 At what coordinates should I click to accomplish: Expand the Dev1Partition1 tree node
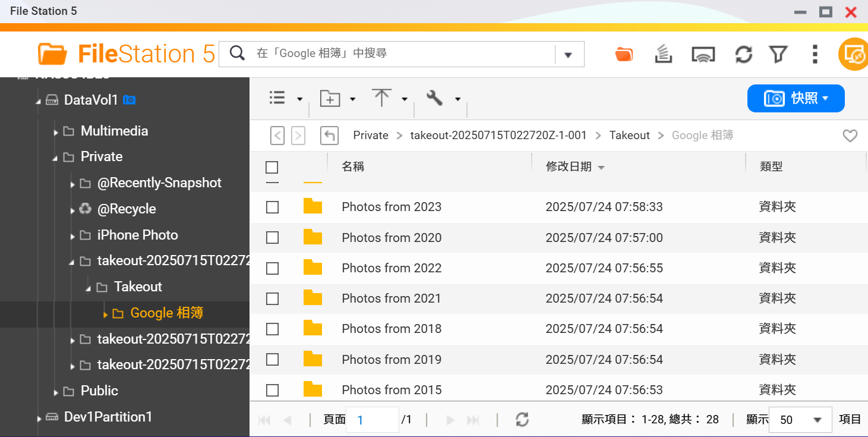tap(39, 419)
